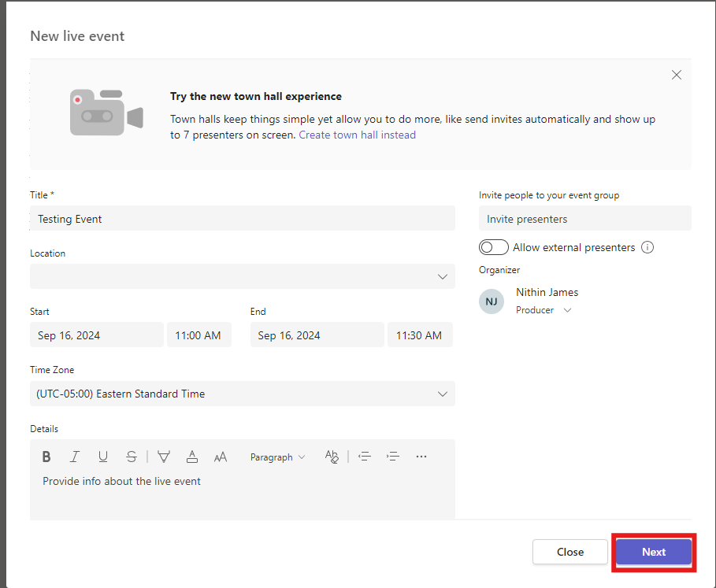
Task: Open the Time Zone dropdown
Action: (243, 394)
